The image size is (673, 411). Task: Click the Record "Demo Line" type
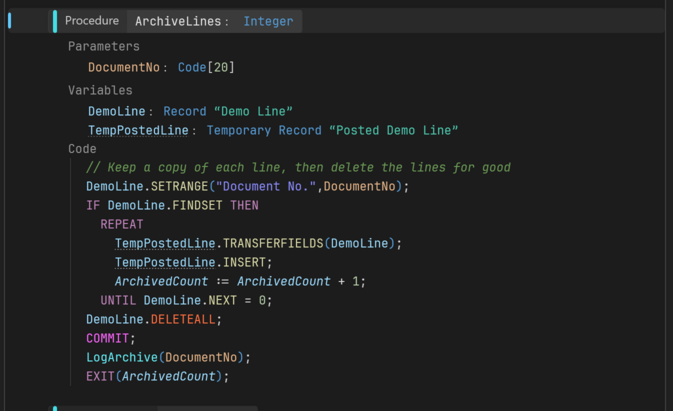[228, 112]
